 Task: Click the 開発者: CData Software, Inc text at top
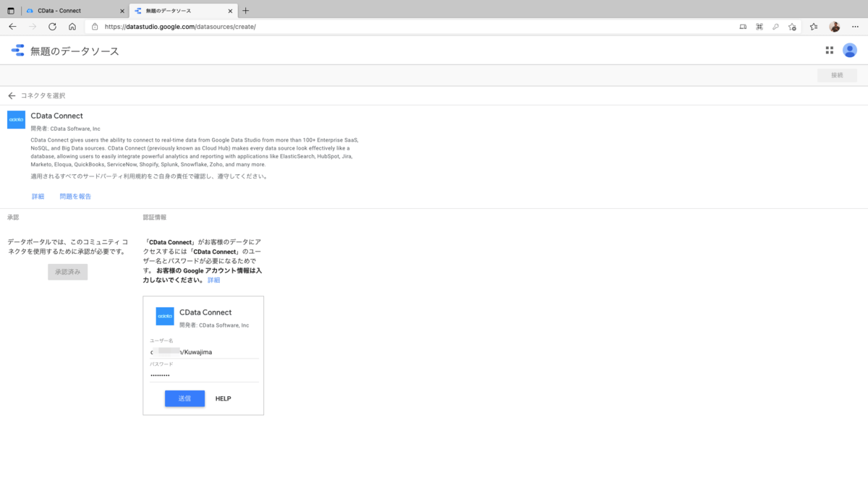click(66, 129)
